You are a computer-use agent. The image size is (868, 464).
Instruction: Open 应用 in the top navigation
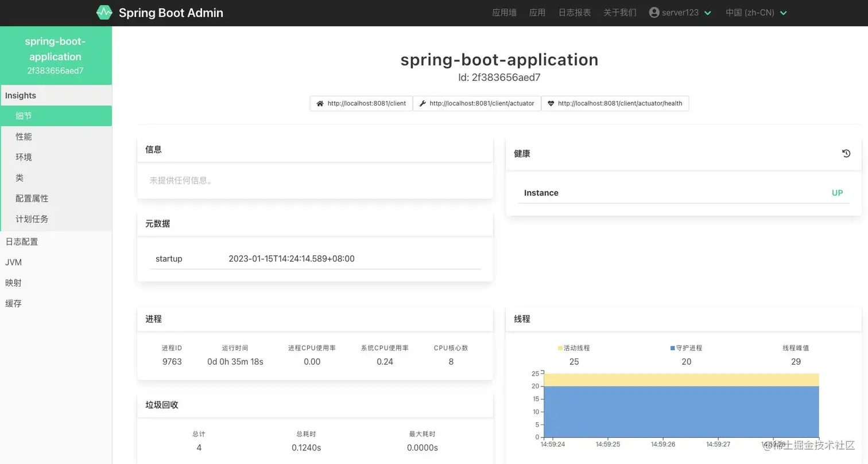point(537,13)
